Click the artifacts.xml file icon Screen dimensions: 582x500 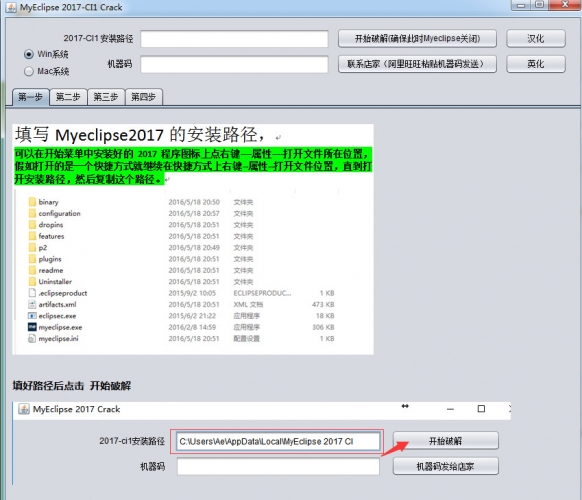coord(32,304)
